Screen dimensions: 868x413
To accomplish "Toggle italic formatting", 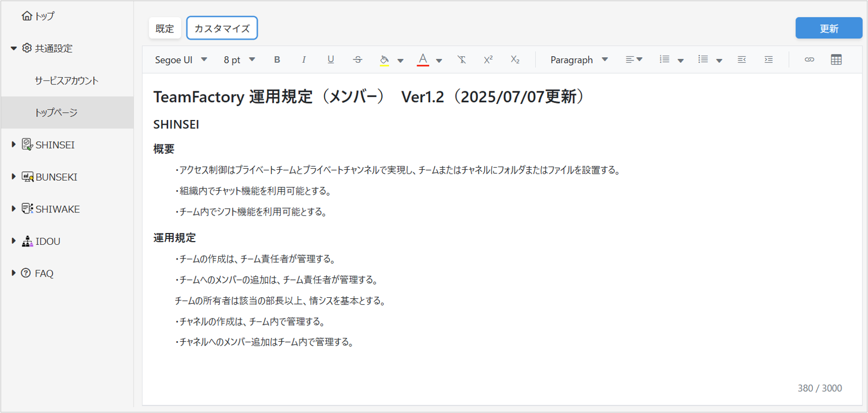I will [x=304, y=59].
